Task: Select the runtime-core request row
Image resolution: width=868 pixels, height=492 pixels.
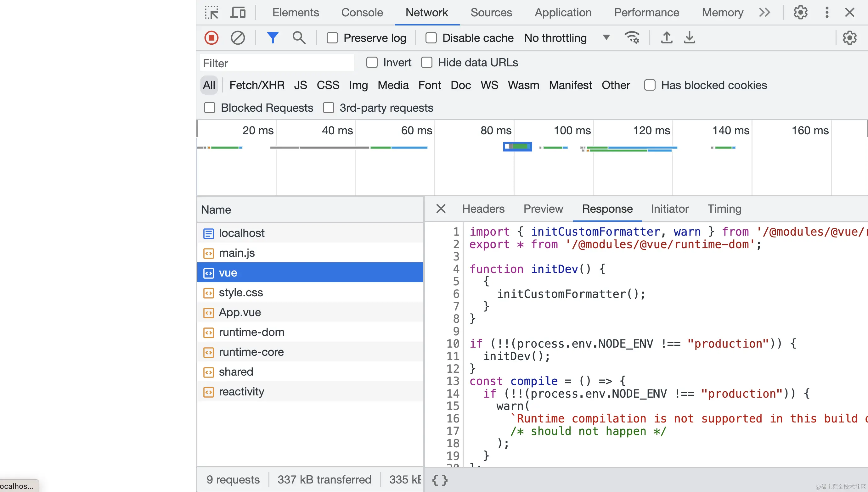Action: coord(310,352)
